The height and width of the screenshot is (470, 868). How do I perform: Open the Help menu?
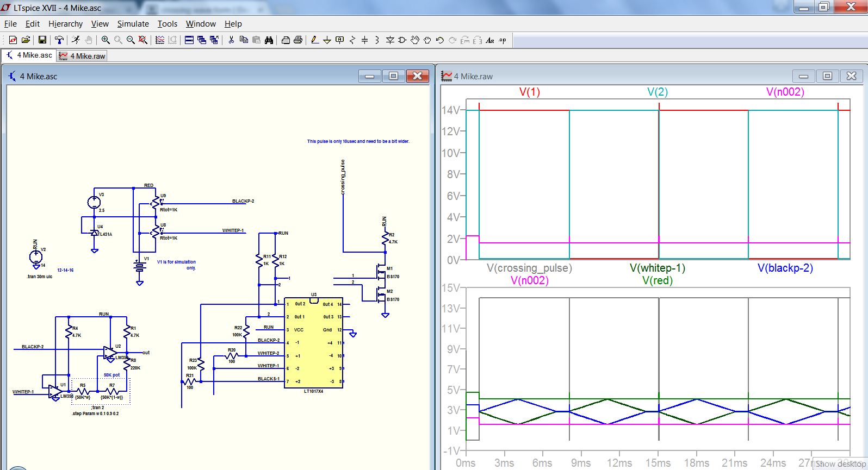(x=233, y=24)
